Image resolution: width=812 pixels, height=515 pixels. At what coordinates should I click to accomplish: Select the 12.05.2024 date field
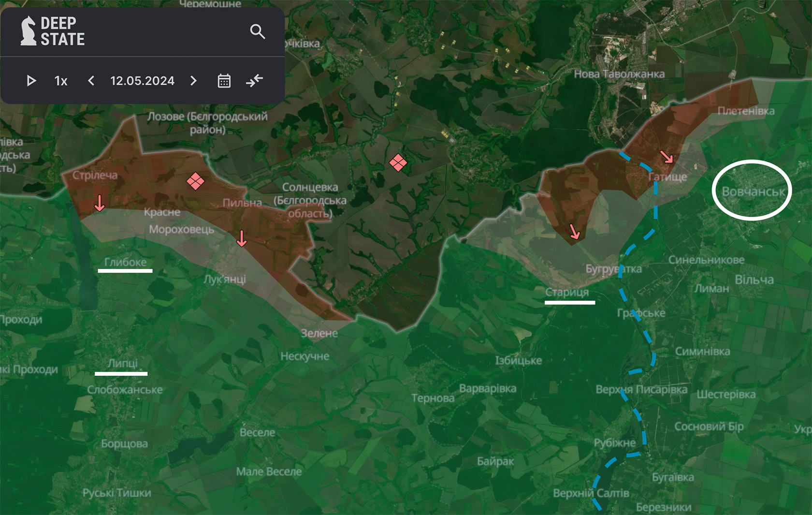pos(142,81)
